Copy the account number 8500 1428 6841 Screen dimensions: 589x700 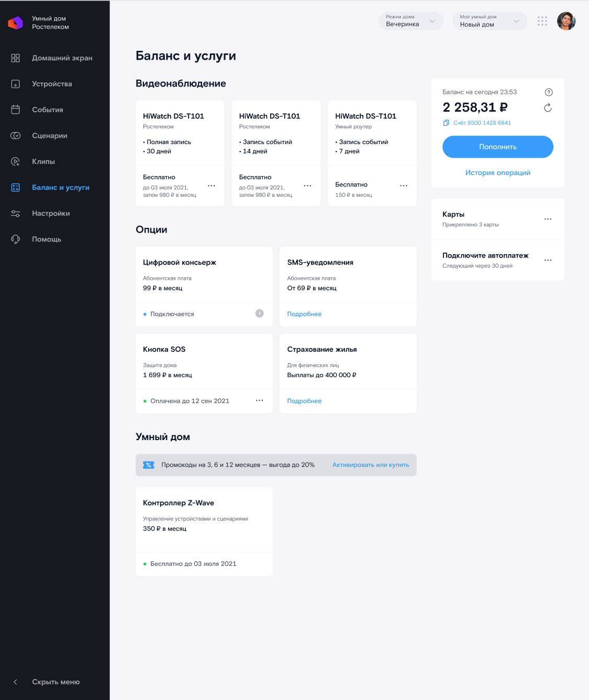(x=446, y=123)
